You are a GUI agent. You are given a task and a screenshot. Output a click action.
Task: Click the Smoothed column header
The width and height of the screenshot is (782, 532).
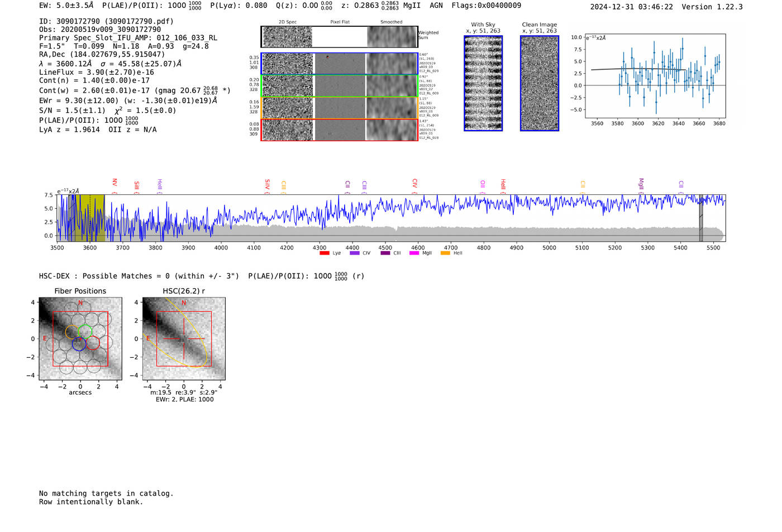pos(392,22)
